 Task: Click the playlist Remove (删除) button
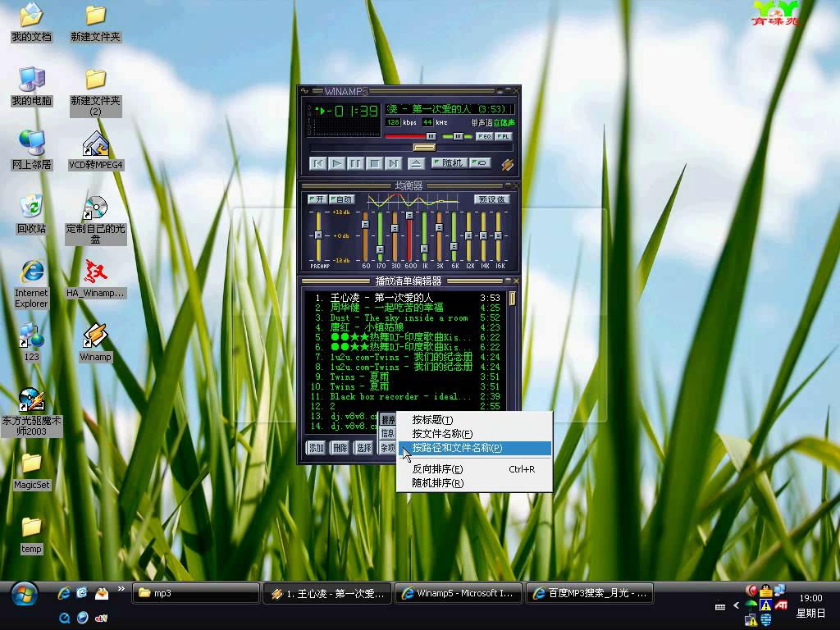340,448
